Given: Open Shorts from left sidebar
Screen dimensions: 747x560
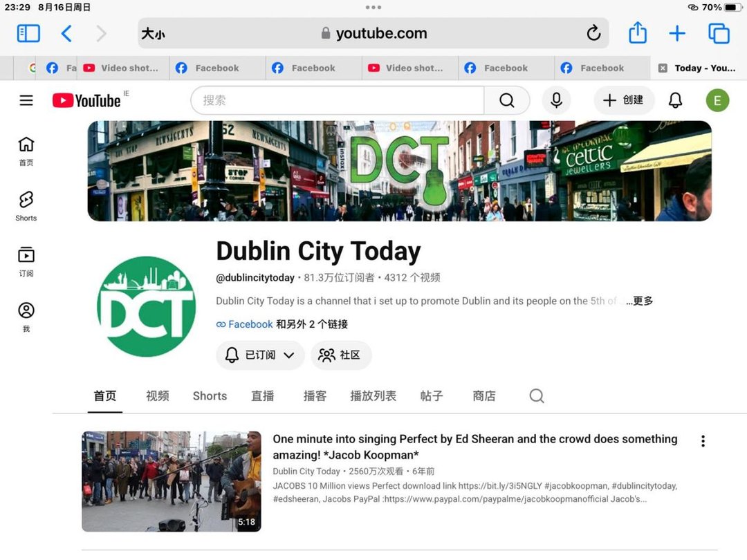Looking at the screenshot, I should (x=26, y=207).
